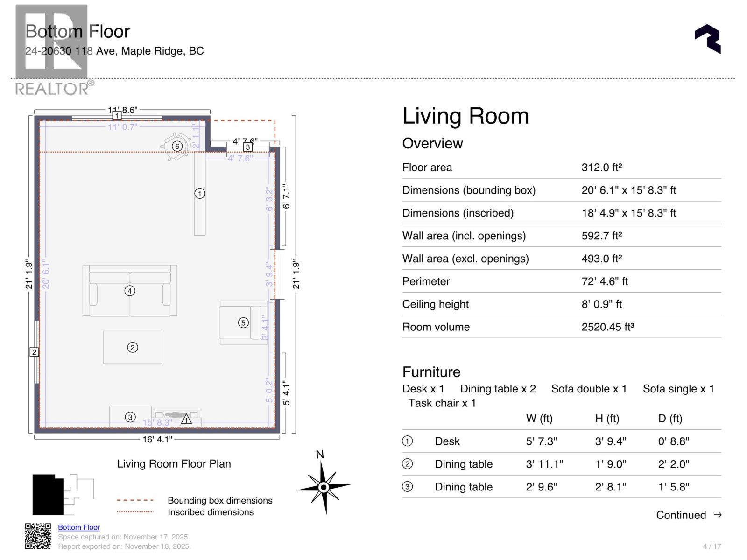747x560 pixels.
Task: Select the sofa double marker 4 on plan
Action: (x=130, y=291)
